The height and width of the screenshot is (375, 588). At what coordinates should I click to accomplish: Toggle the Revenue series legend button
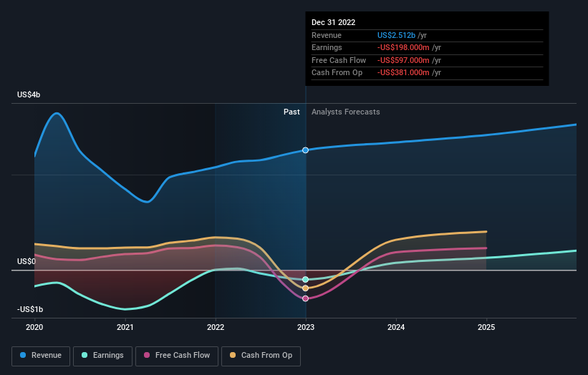(41, 356)
